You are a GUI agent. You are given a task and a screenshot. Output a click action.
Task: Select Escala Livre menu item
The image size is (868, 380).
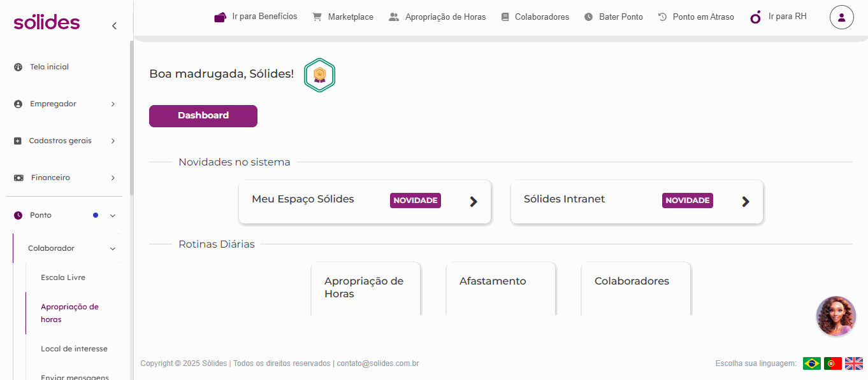63,278
